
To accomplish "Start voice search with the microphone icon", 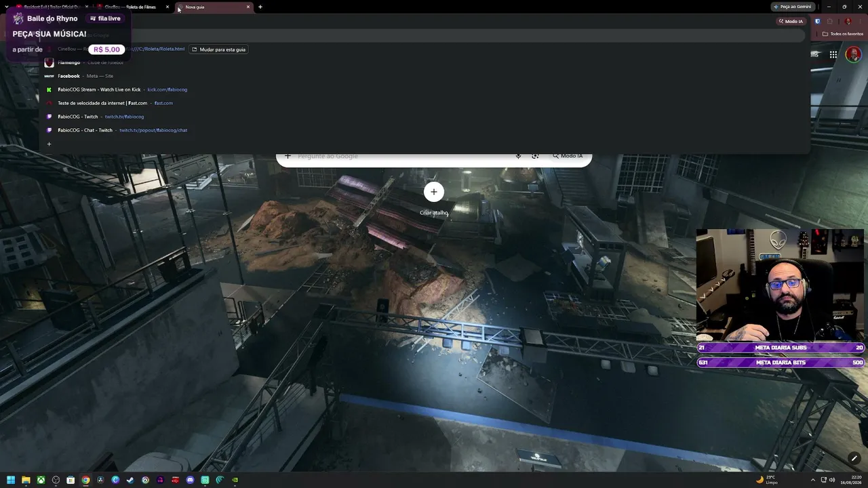I will (x=518, y=156).
